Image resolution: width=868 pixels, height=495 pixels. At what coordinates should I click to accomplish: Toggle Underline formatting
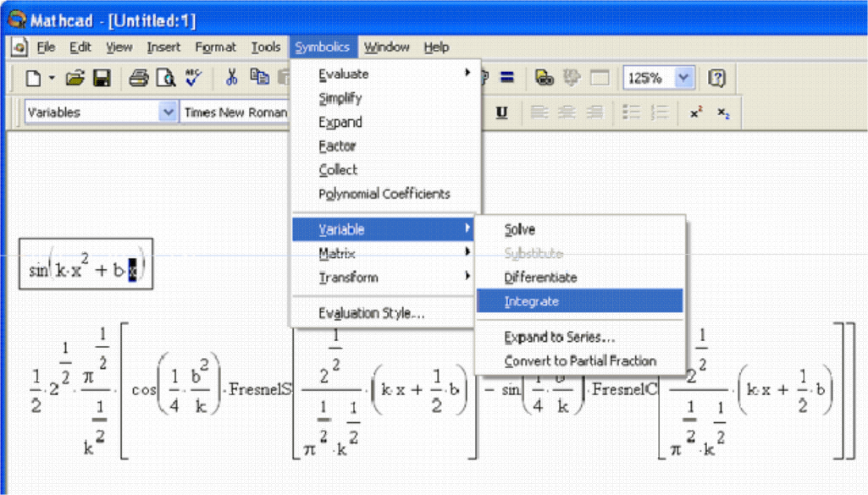click(x=501, y=113)
